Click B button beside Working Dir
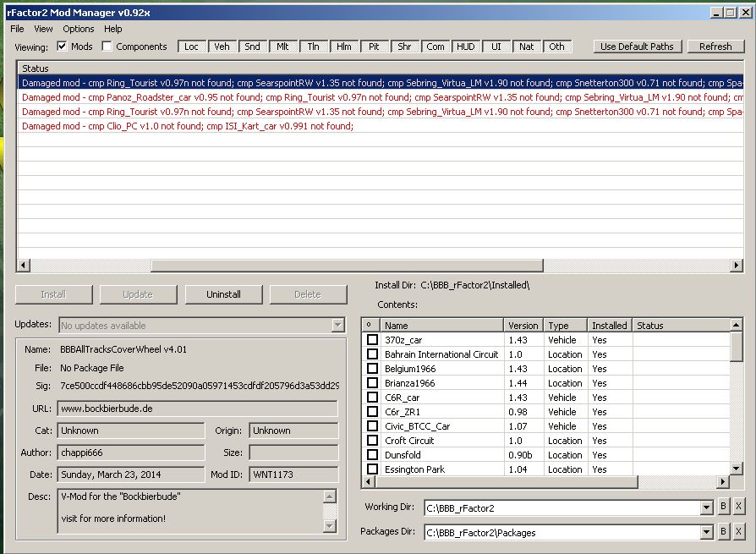Viewport: 756px width, 554px height. pyautogui.click(x=723, y=507)
